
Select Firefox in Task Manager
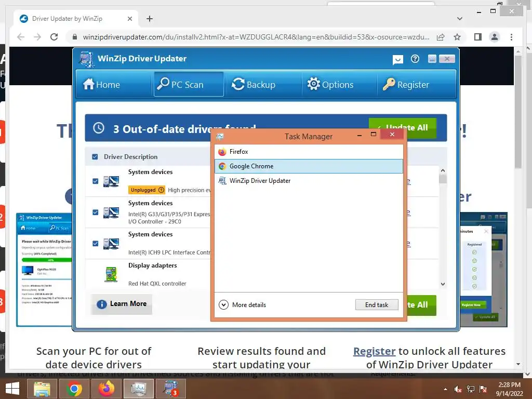click(309, 152)
